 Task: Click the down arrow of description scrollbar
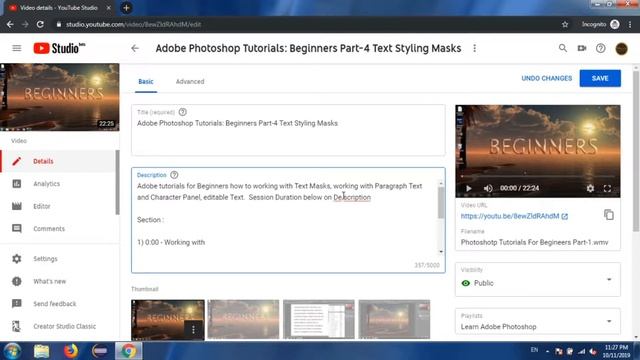click(441, 251)
